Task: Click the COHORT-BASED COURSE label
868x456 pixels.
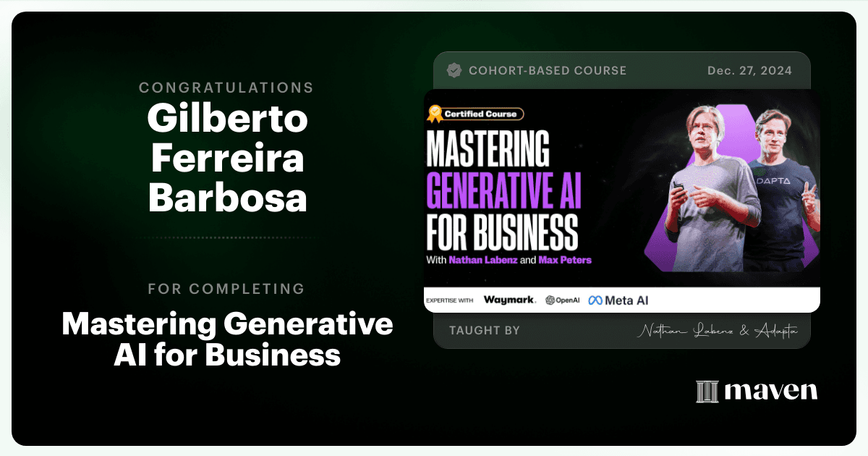Action: (548, 71)
